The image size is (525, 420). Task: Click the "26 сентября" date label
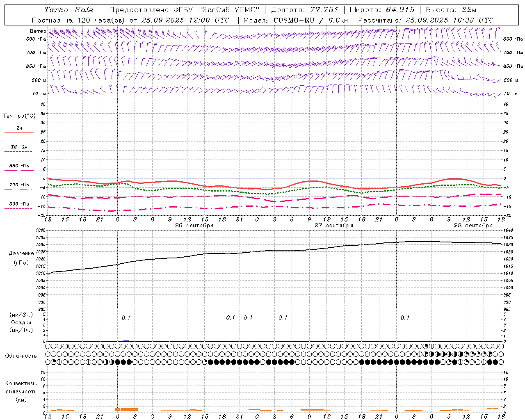pos(194,226)
